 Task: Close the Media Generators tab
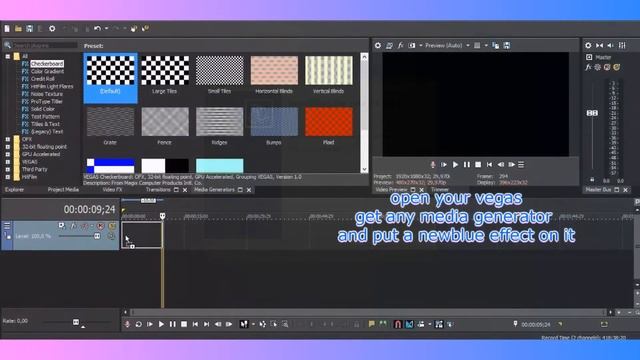(x=249, y=190)
